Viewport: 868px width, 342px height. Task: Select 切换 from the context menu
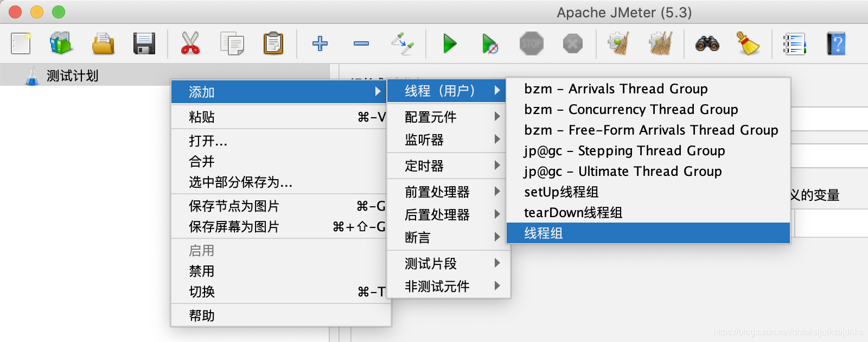coord(279,292)
